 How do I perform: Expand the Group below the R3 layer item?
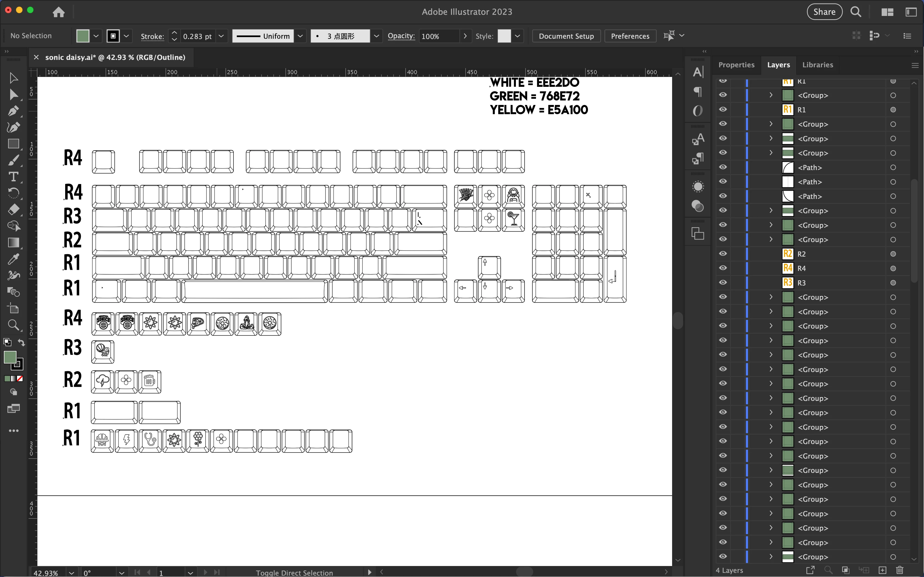tap(771, 297)
